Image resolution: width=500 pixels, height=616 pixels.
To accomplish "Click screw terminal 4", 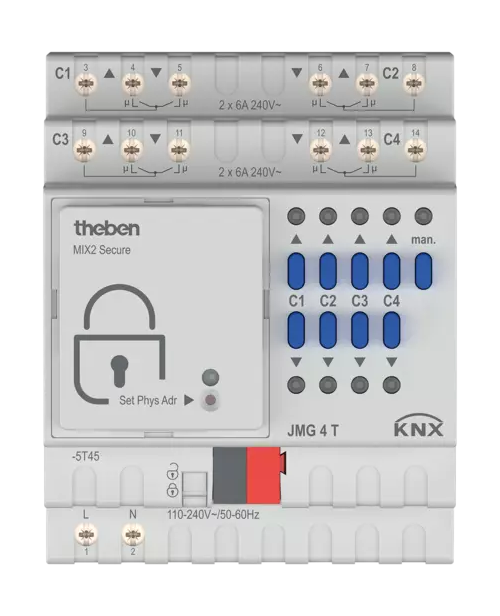I will (133, 83).
